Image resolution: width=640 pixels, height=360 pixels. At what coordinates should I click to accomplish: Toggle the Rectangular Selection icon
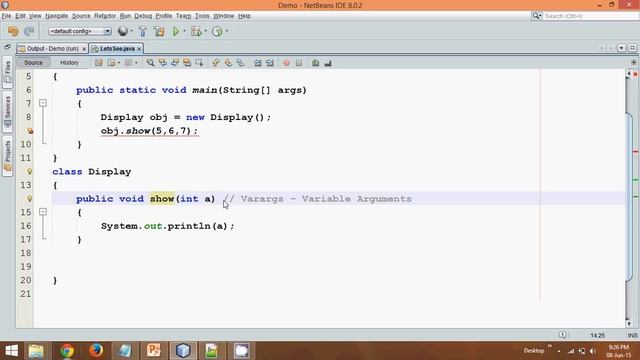click(x=199, y=63)
